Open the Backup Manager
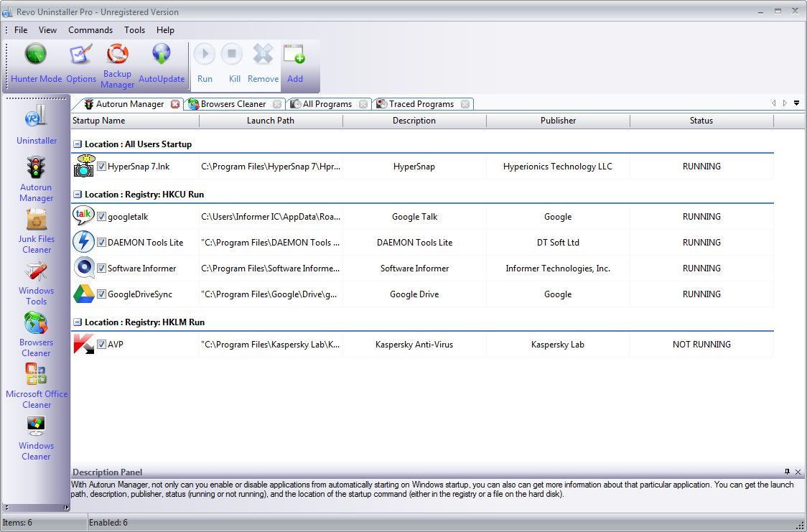Viewport: 807px width, 532px height. click(x=117, y=61)
